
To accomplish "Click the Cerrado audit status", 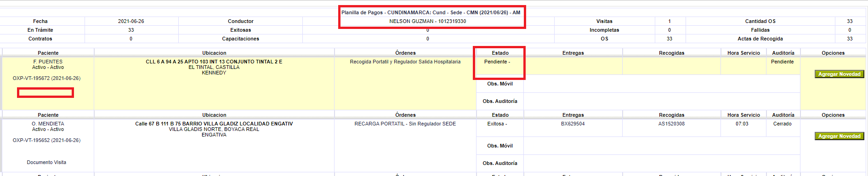I will point(782,124).
